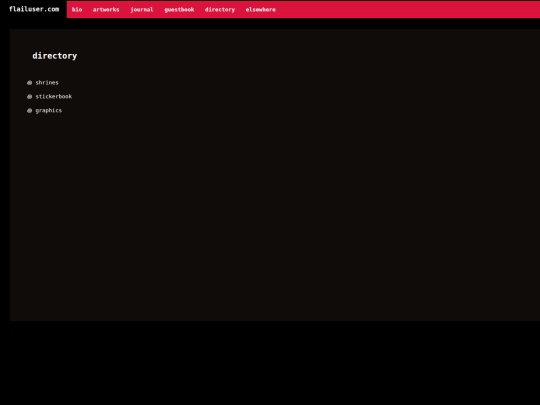Open the journal page
The width and height of the screenshot is (540, 405).
tap(142, 10)
